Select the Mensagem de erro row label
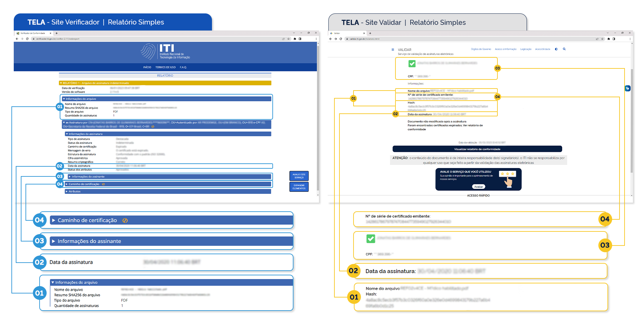Viewport: 644px width, 325px height. [x=79, y=151]
